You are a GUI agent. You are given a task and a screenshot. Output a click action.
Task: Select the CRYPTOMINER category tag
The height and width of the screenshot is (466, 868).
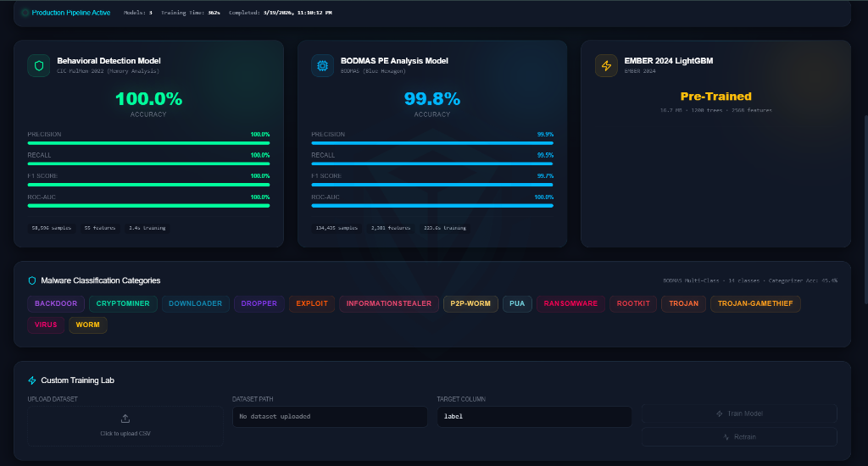coord(123,303)
